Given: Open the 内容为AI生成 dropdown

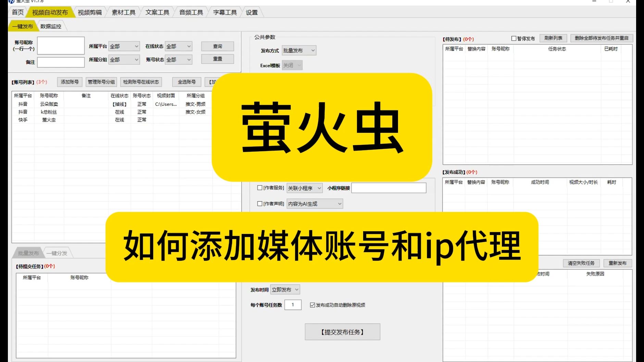Looking at the screenshot, I should (x=315, y=204).
